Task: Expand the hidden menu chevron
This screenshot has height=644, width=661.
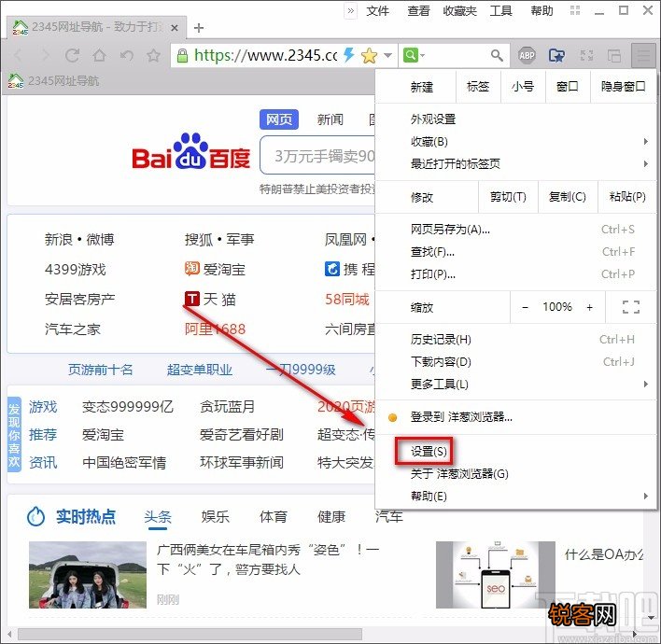Action: [x=351, y=10]
